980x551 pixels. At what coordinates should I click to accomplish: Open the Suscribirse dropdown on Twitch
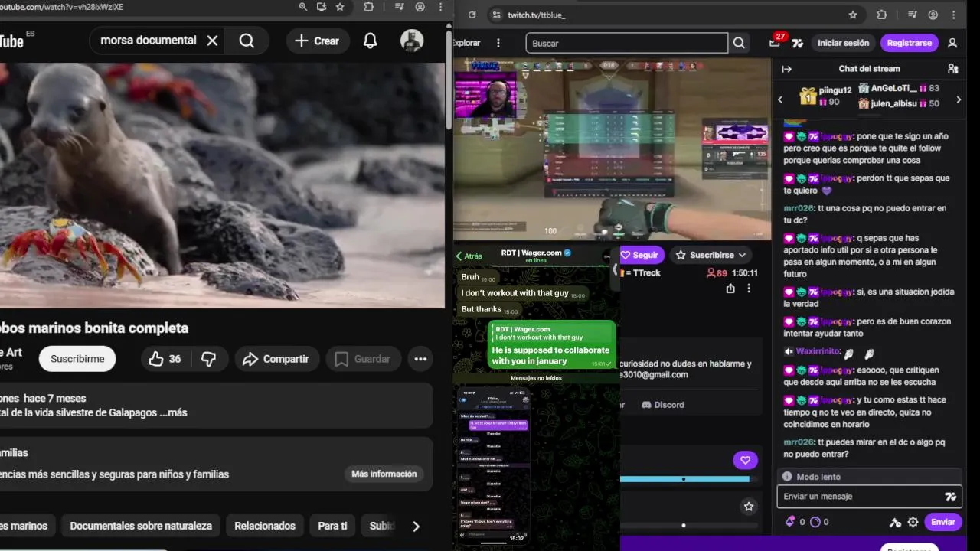pos(711,255)
